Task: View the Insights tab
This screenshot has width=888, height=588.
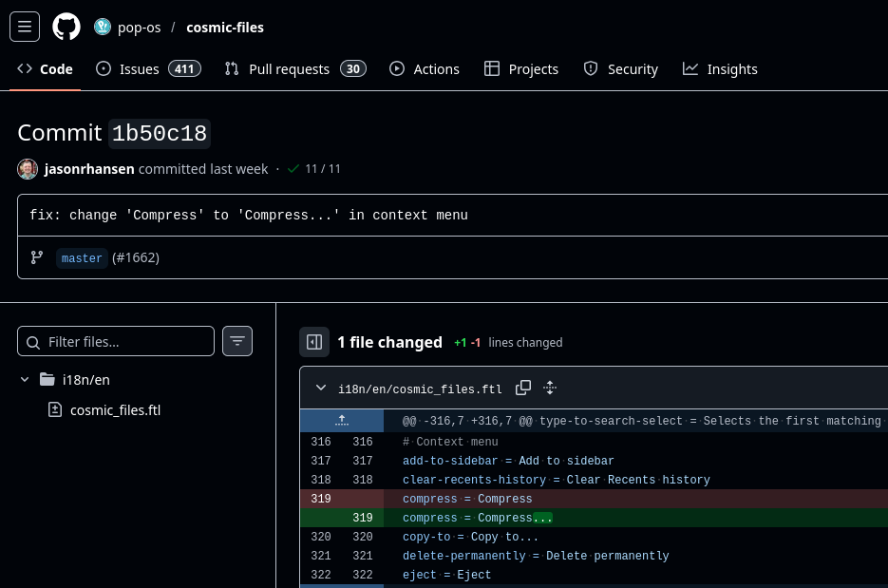Action: tap(720, 69)
